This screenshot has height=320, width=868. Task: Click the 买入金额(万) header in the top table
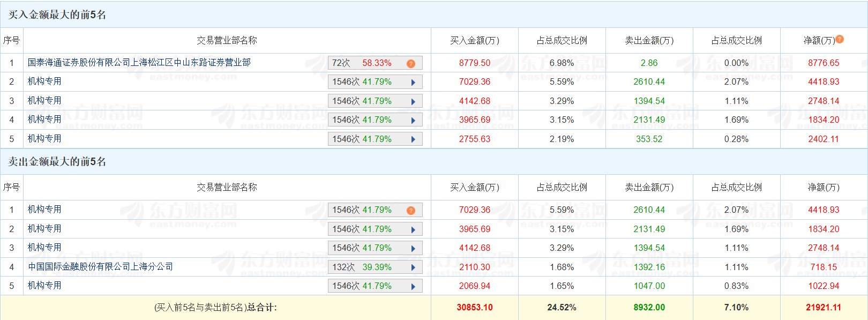point(474,41)
